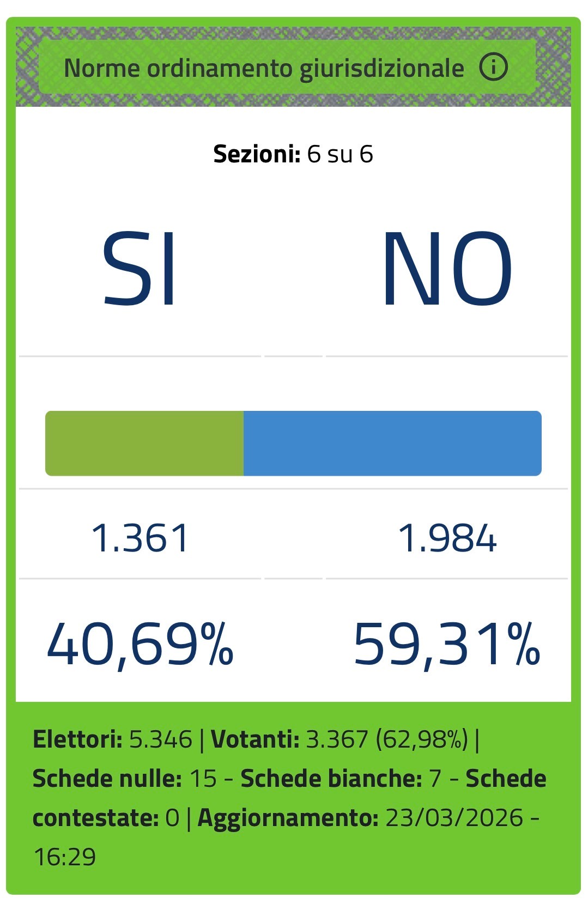Click the "contestate:" label in footer
Viewport: 588px width, 904px height.
tap(95, 818)
